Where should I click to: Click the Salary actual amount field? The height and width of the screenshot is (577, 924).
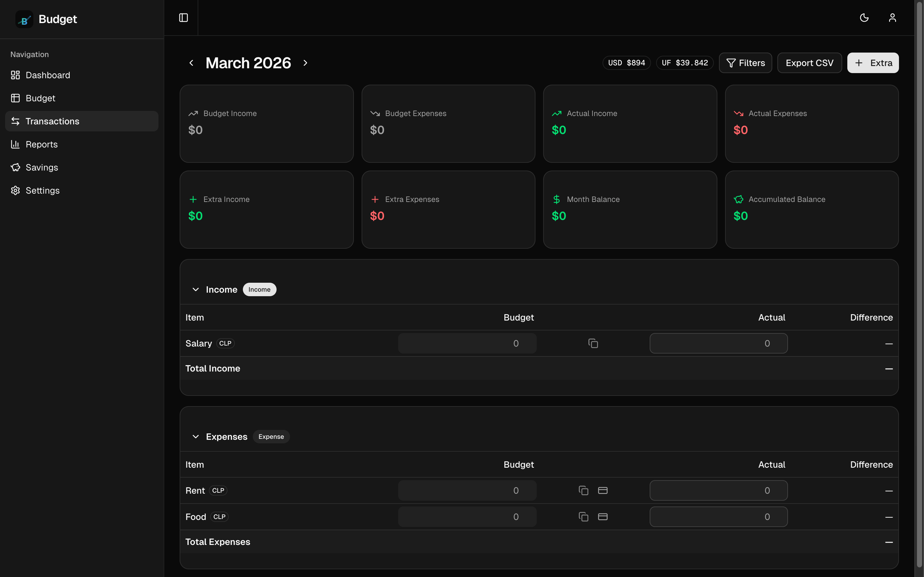pyautogui.click(x=718, y=343)
